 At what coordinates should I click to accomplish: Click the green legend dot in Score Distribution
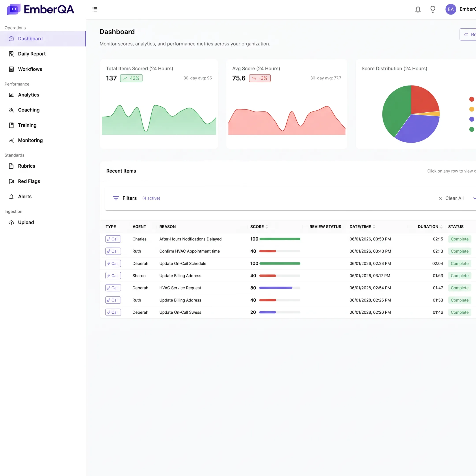(472, 129)
